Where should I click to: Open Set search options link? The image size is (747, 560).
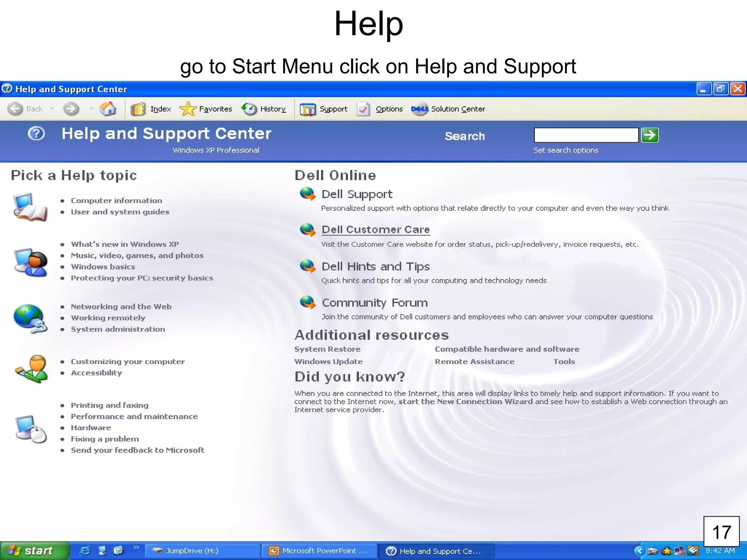(566, 150)
